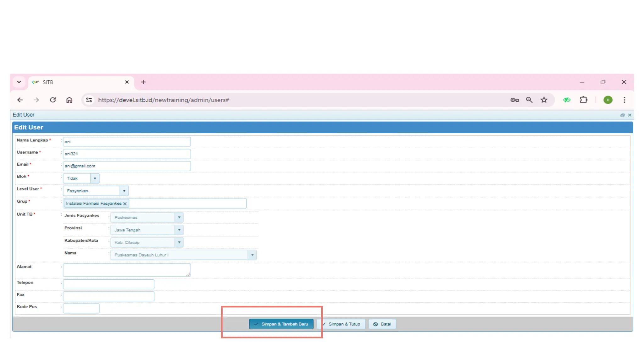Open a new browser tab

coord(143,82)
